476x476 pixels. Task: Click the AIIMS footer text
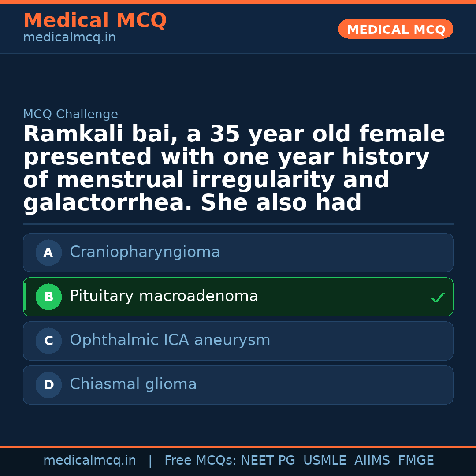point(372,461)
